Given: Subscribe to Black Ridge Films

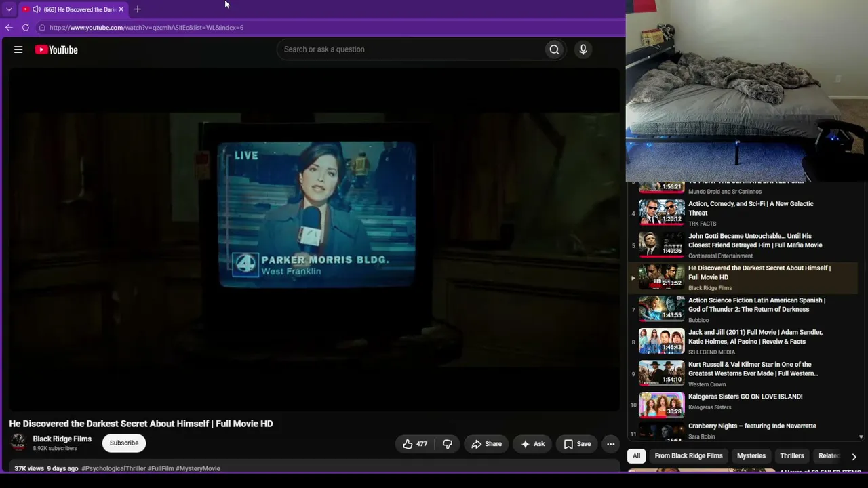Looking at the screenshot, I should [124, 443].
